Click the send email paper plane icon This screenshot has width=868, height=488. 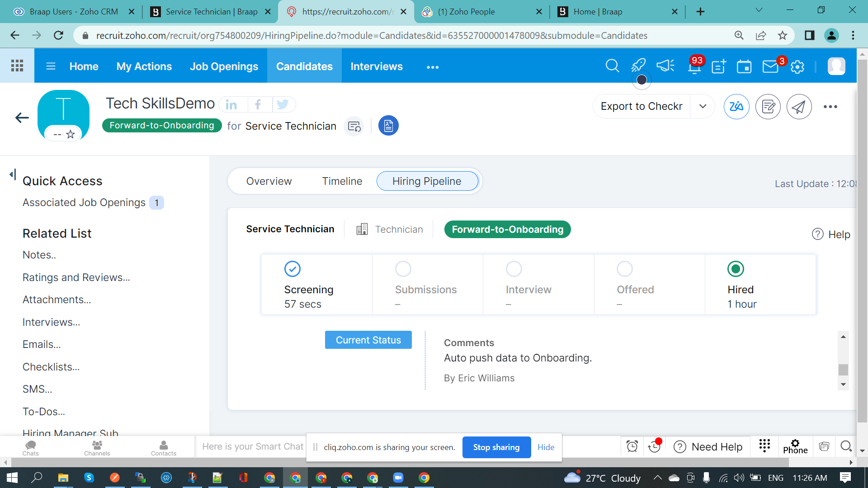[x=799, y=107]
